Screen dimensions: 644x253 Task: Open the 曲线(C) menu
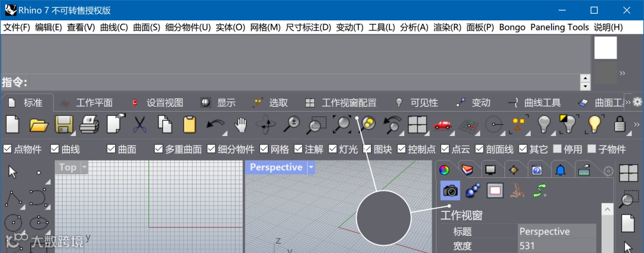(x=114, y=27)
